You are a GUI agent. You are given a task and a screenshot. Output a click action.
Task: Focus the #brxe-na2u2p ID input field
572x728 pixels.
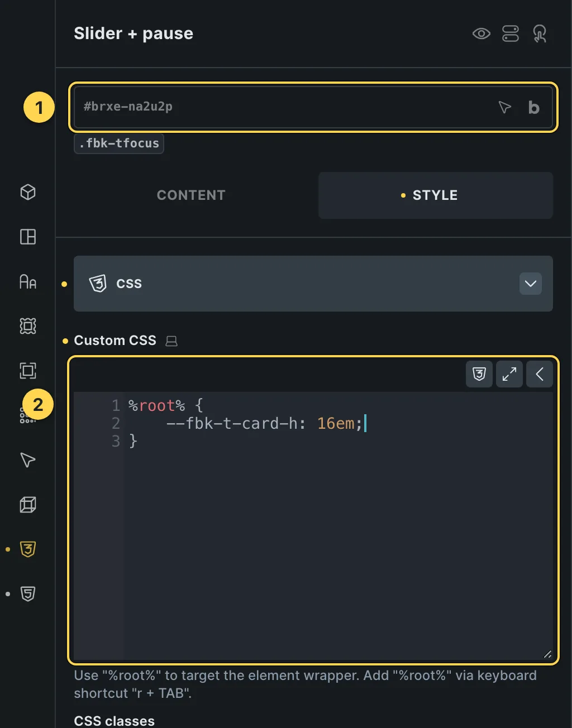[313, 107]
